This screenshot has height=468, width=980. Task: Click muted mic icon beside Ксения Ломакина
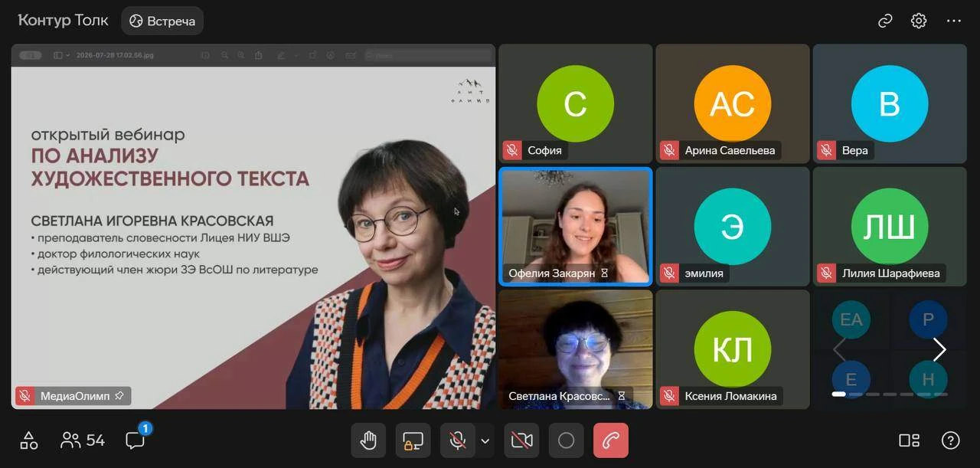click(x=669, y=396)
